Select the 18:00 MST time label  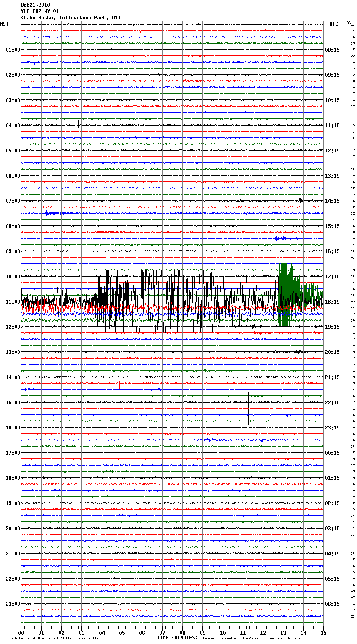click(13, 478)
